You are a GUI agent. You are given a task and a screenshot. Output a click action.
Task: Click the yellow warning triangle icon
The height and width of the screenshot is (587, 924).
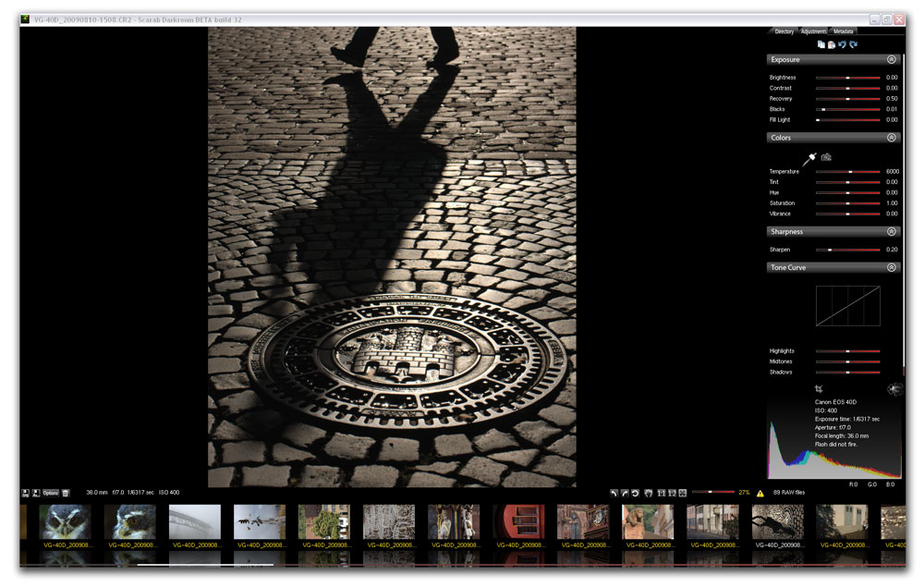760,494
